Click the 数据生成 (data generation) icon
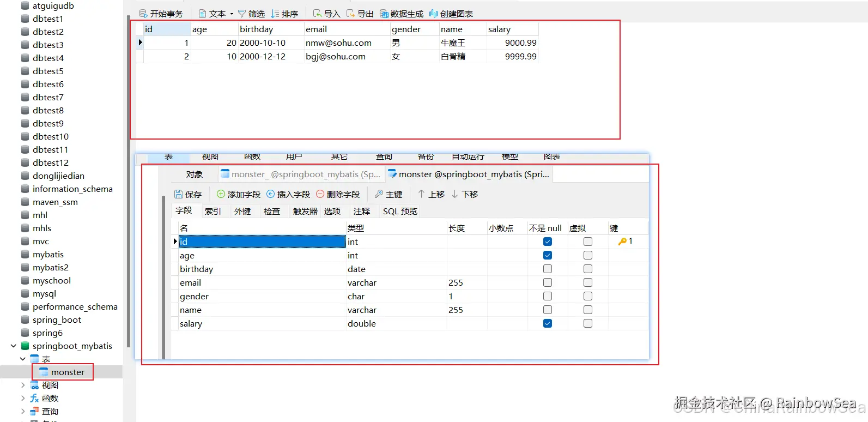Image resolution: width=868 pixels, height=422 pixels. (x=384, y=14)
